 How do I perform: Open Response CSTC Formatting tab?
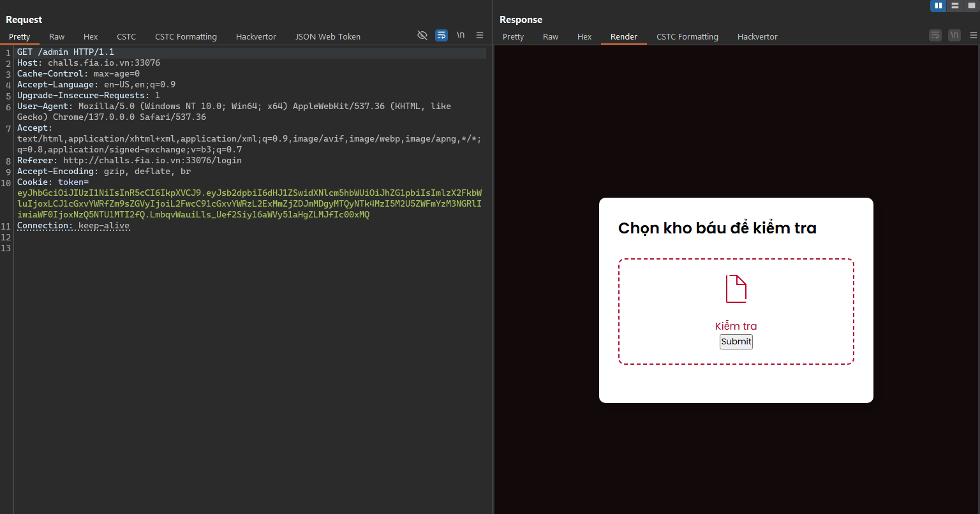[x=687, y=36]
